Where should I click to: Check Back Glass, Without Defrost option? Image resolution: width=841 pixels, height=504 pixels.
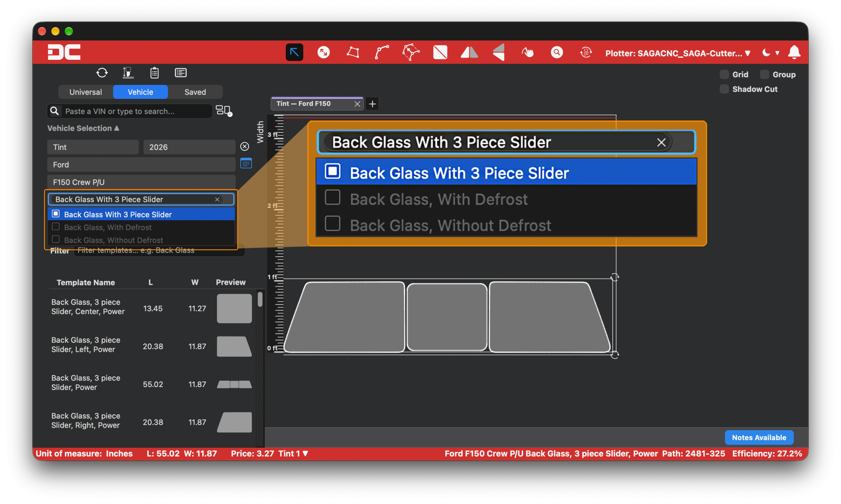click(x=56, y=240)
